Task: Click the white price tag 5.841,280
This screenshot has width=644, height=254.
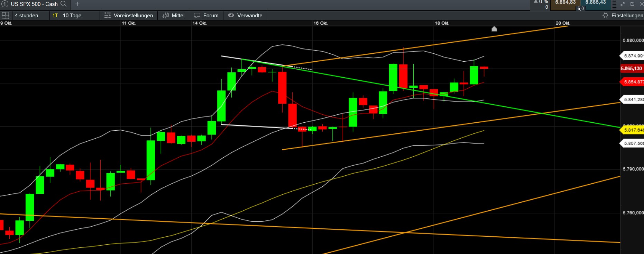Action: click(632, 99)
